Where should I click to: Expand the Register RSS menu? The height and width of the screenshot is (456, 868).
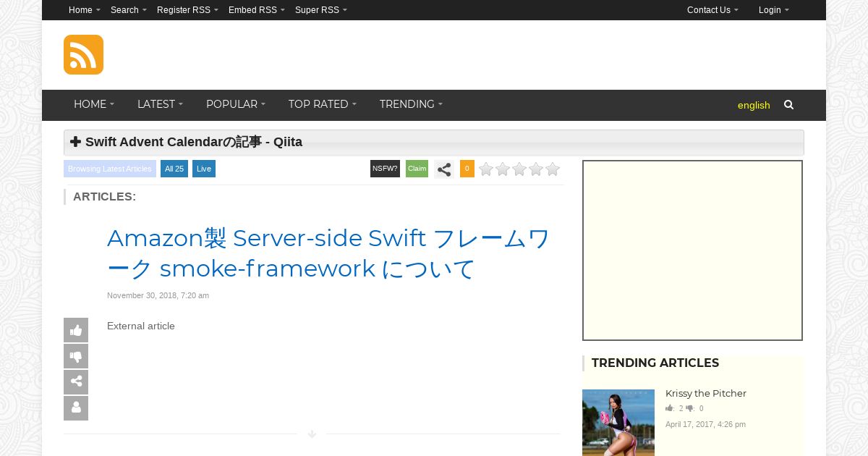tap(187, 10)
